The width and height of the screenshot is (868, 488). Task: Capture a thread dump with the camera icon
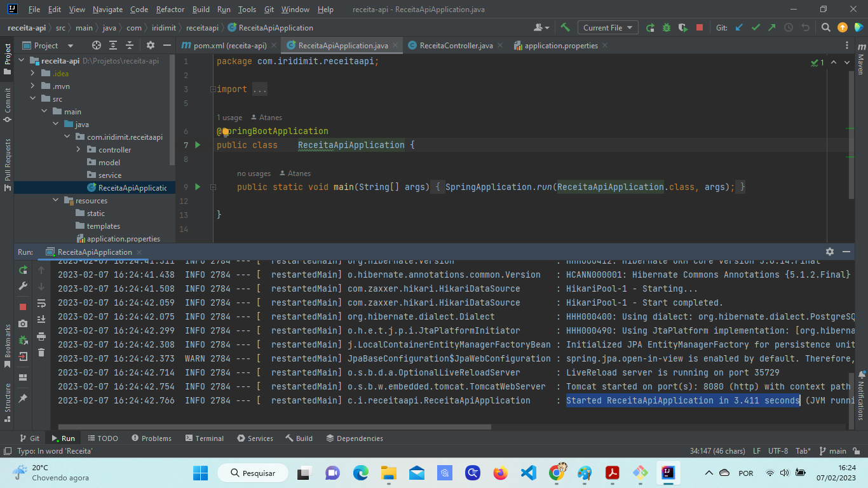coord(23,323)
